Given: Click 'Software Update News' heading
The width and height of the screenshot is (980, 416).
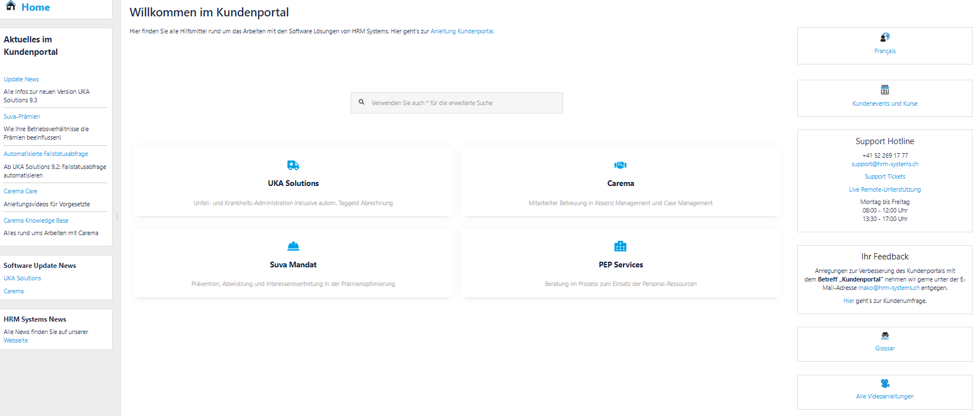Looking at the screenshot, I should (40, 266).
